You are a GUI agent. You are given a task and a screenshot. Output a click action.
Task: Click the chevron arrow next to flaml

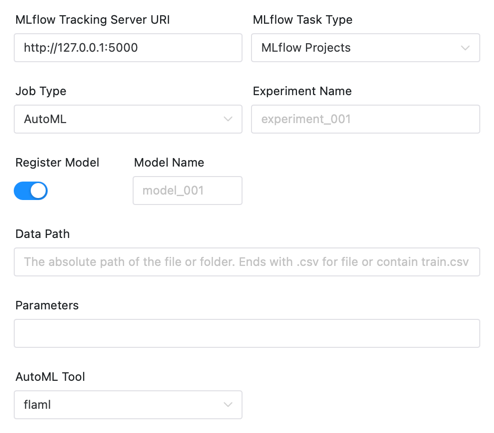pyautogui.click(x=228, y=405)
